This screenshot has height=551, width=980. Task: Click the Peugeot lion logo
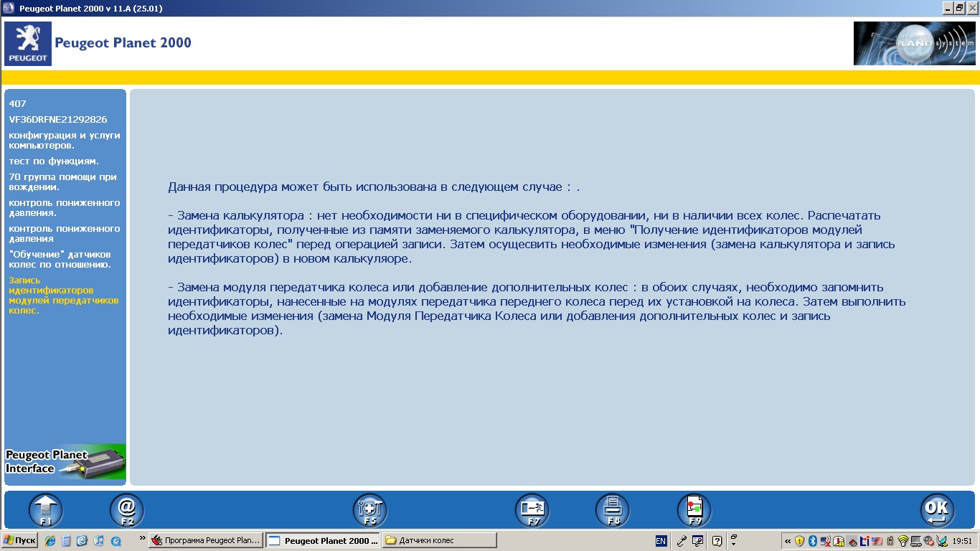pos(28,44)
